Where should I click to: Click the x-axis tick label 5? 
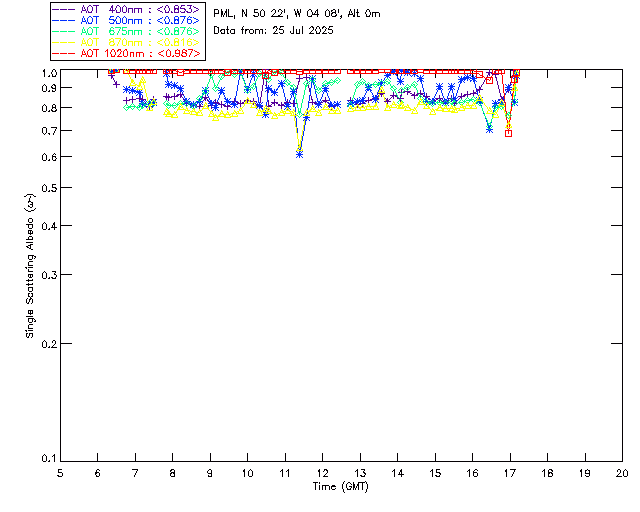coord(60,473)
